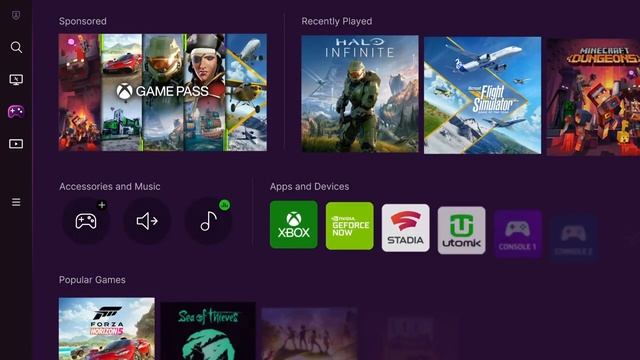Open the hamburger menu in sidebar
640x360 pixels.
coord(16,202)
